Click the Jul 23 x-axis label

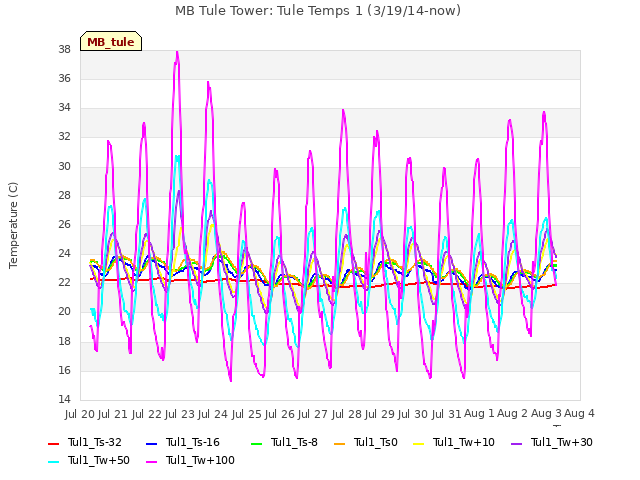click(180, 414)
